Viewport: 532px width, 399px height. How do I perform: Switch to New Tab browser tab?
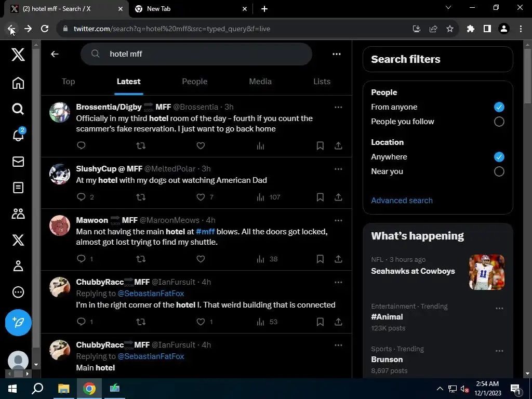point(191,9)
